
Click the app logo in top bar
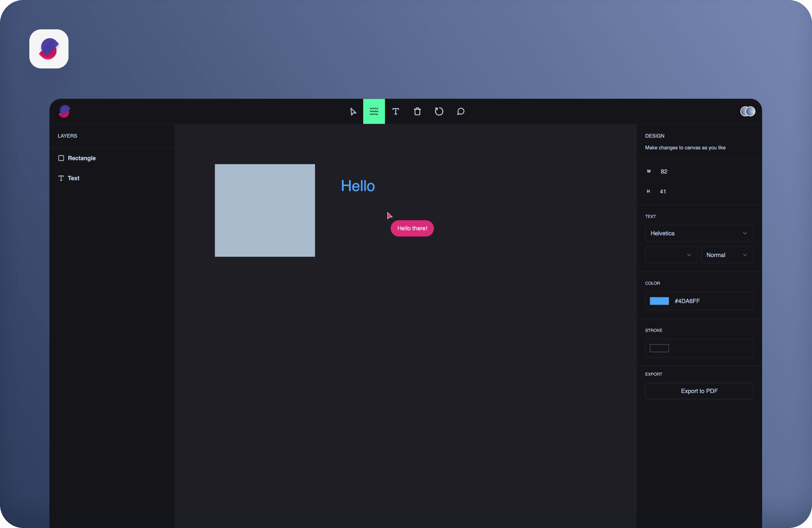tap(64, 111)
